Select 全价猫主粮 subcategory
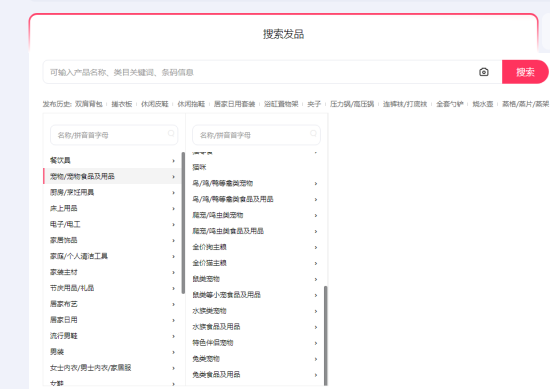 click(x=255, y=263)
